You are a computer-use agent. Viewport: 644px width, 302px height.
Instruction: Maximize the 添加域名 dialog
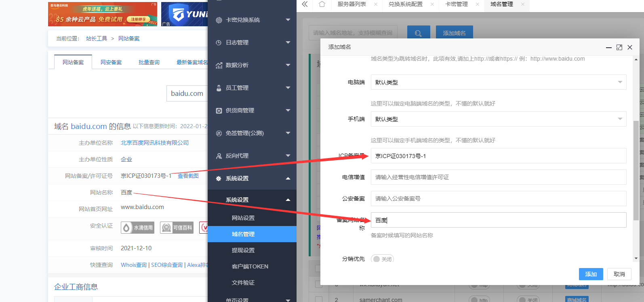[x=619, y=47]
